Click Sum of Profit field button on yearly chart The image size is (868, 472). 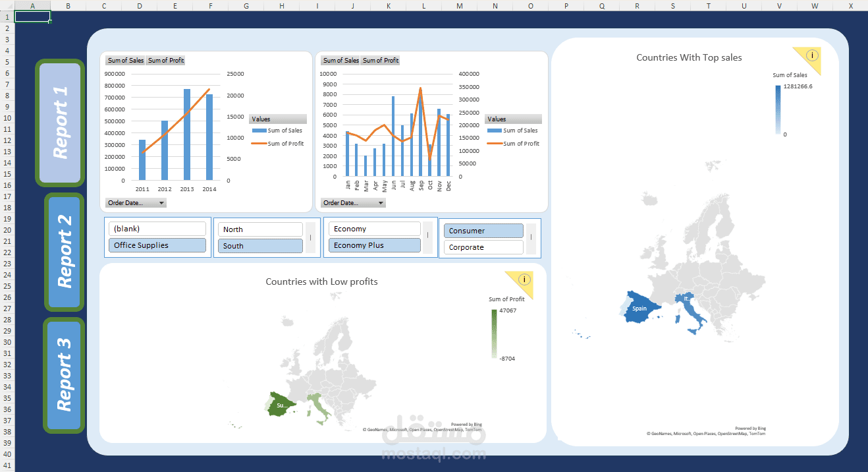pyautogui.click(x=166, y=61)
